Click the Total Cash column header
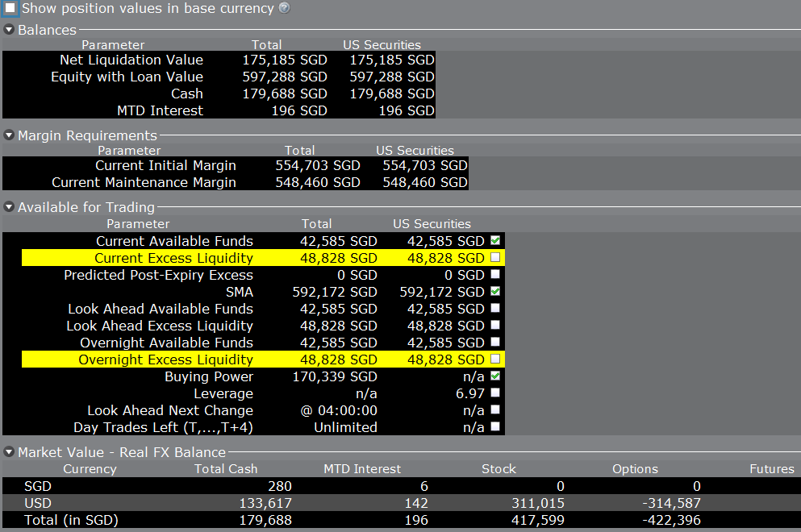The image size is (801, 532). 226,469
